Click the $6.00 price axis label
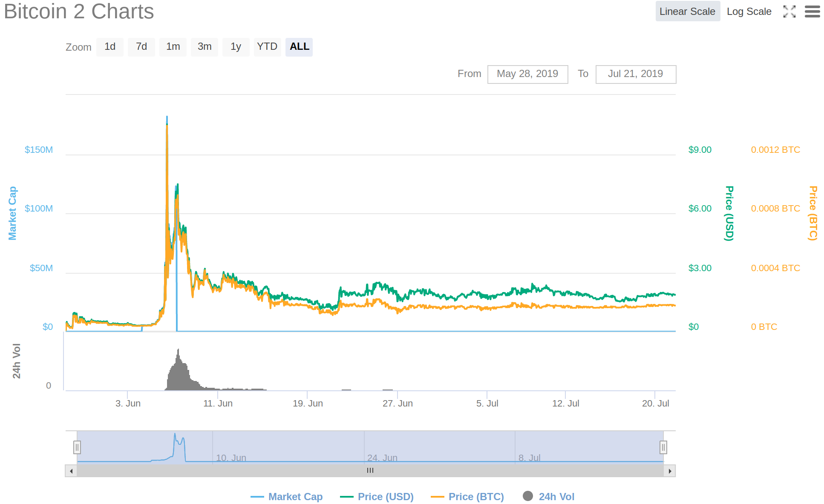824x504 pixels. click(x=700, y=209)
